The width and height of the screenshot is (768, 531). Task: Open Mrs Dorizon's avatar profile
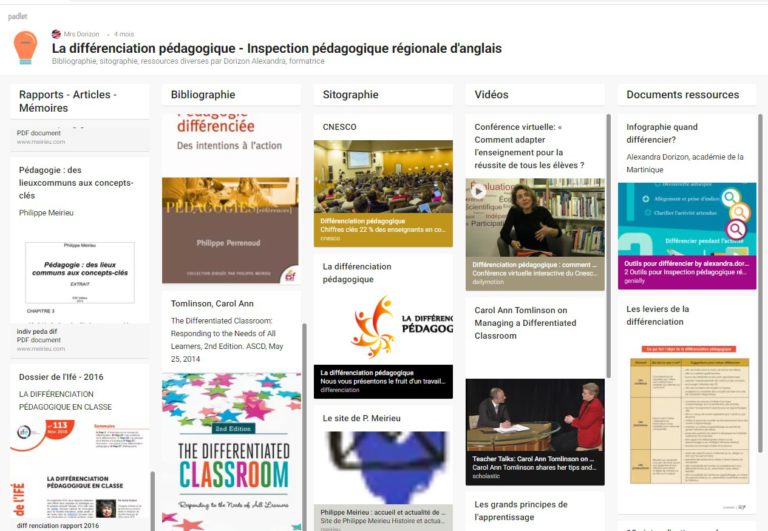(56, 34)
